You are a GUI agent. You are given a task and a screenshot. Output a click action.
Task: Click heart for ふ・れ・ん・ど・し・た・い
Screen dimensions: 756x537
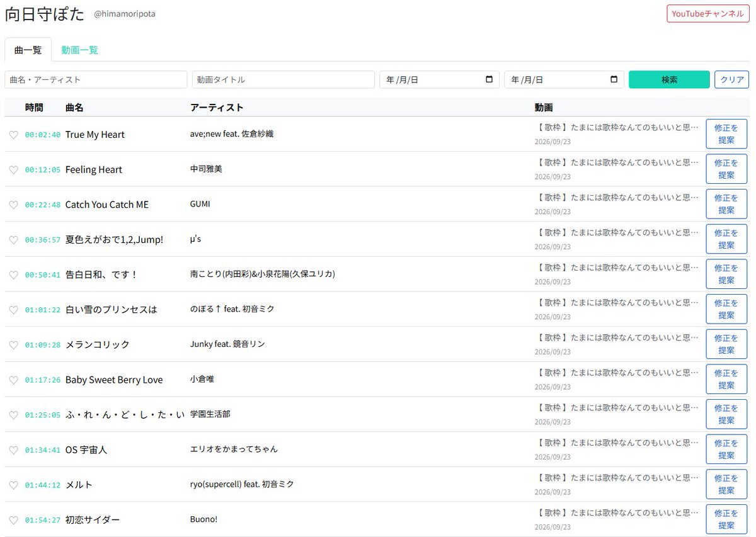pos(13,415)
